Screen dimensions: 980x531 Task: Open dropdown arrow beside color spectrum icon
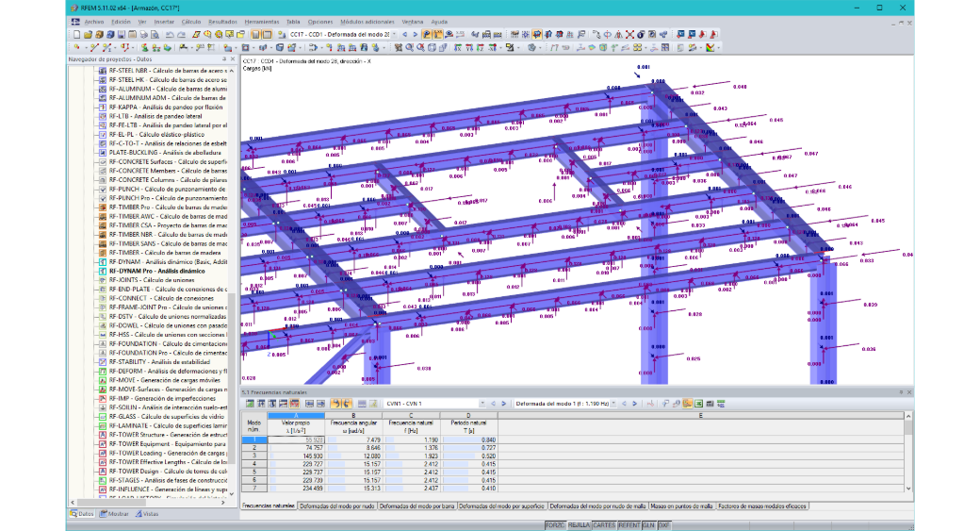pyautogui.click(x=719, y=47)
